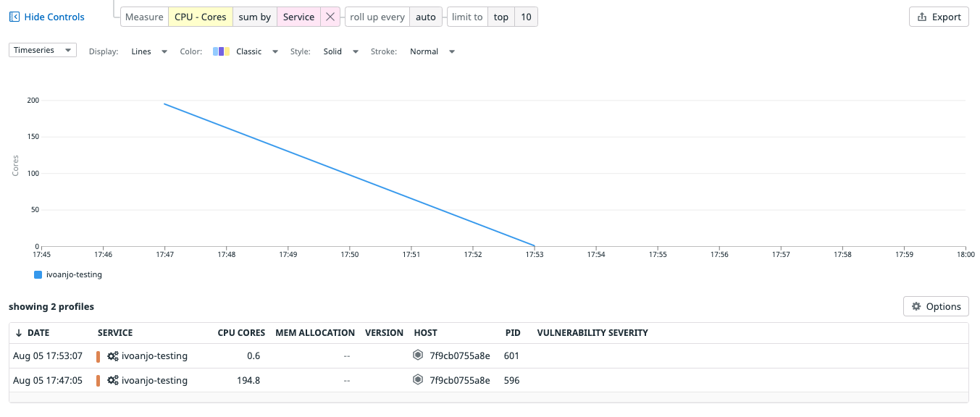Click ivoanjo-testing service name in 17:47:05 row
The width and height of the screenshot is (980, 417).
154,380
